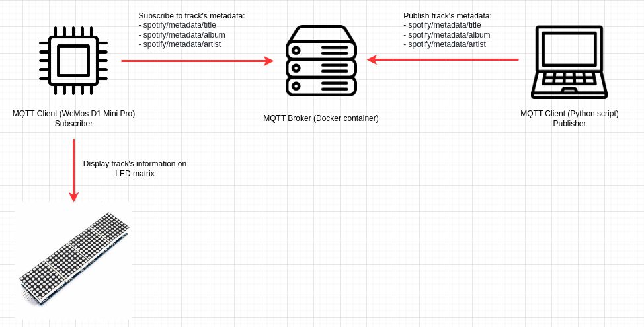Click "spotify/metadata/album" in the Subscribe list
This screenshot has width=644, height=327.
[184, 35]
